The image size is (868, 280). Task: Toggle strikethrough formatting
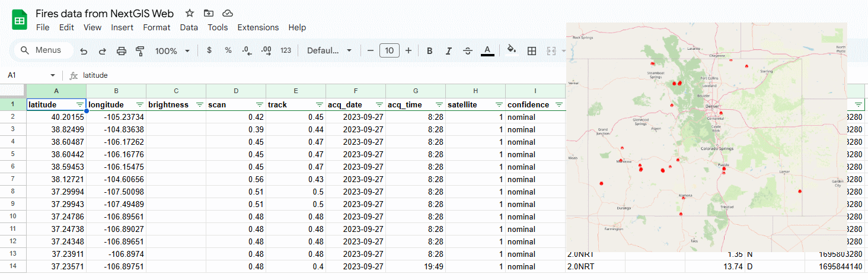468,51
